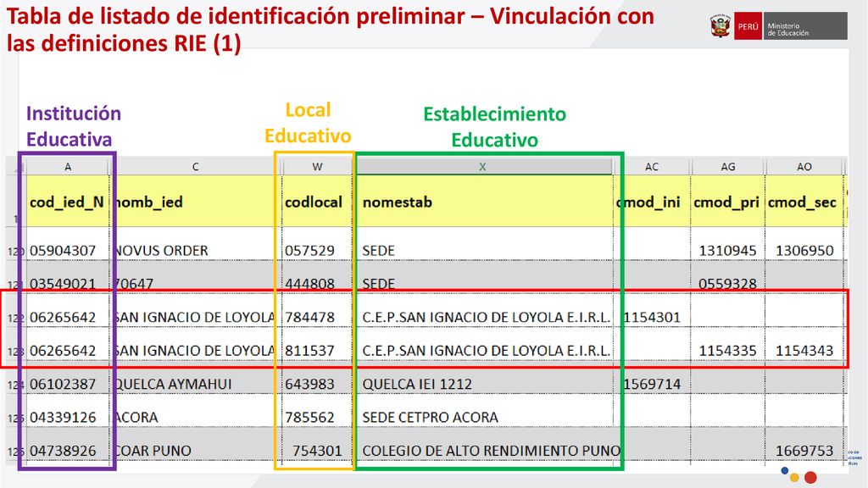Click the codlocal header cell
This screenshot has width=868, height=488.
pyautogui.click(x=317, y=201)
